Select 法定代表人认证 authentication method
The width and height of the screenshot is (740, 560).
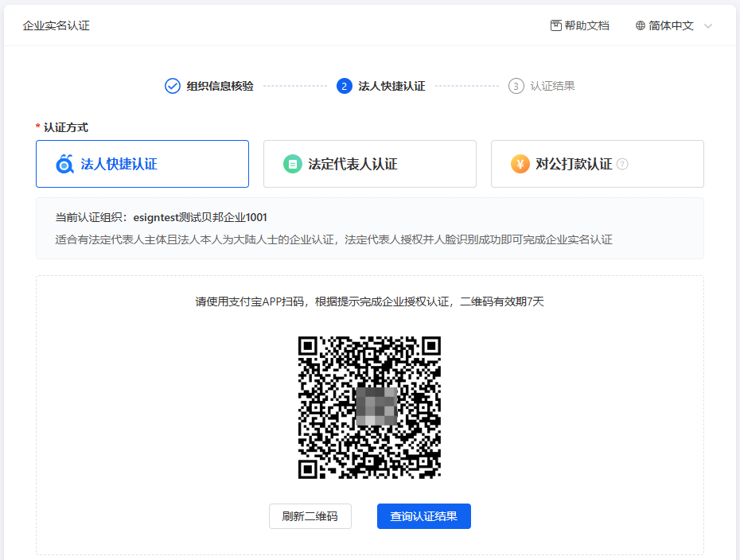(x=370, y=164)
